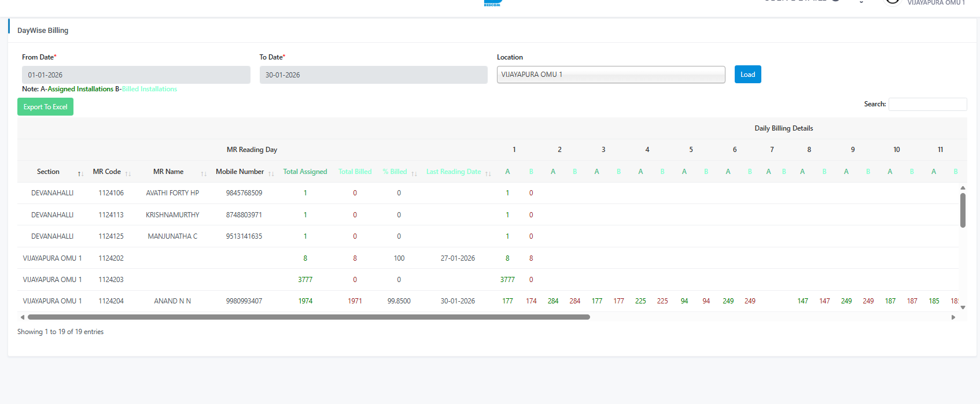Focus the Search input box

tap(927, 104)
